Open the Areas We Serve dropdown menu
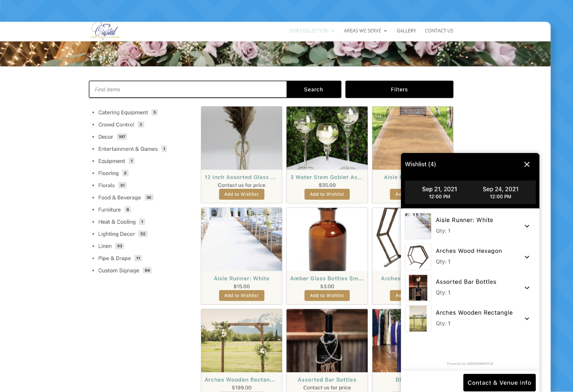Image resolution: width=573 pixels, height=392 pixels. click(365, 31)
